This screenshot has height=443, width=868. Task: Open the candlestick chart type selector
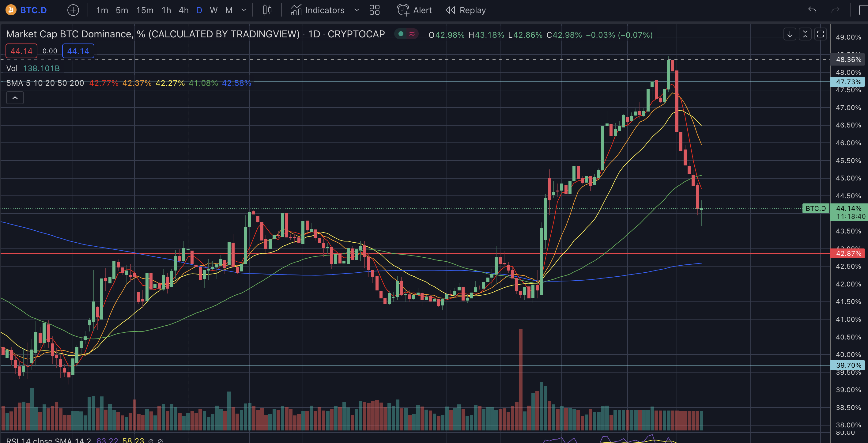[x=267, y=10]
